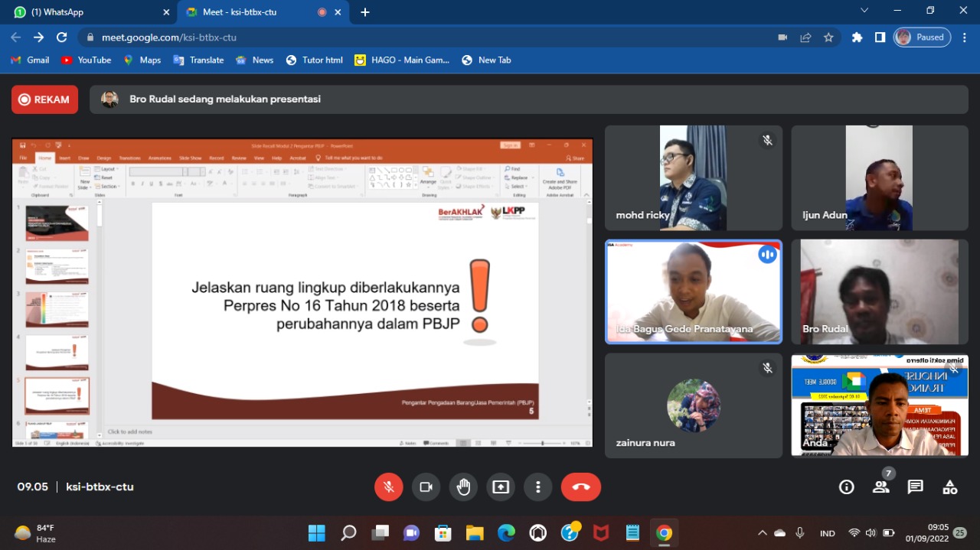Select Ida Bagus Gede Pranatayana's video tile

pyautogui.click(x=693, y=291)
